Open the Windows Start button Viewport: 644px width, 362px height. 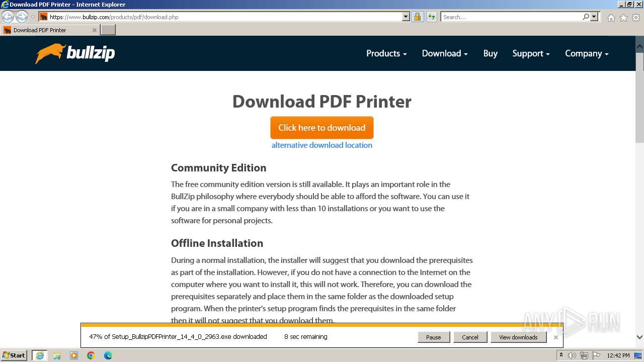[x=14, y=355]
